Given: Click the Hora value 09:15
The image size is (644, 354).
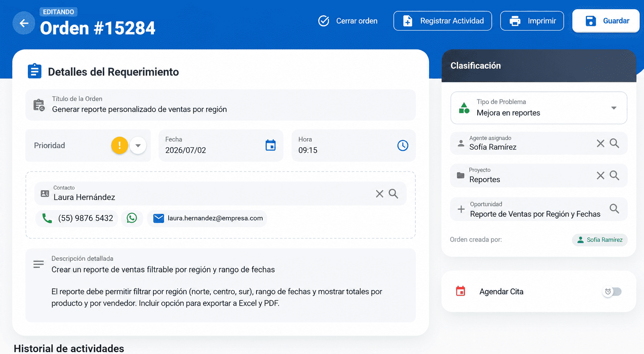Looking at the screenshot, I should click(x=308, y=150).
